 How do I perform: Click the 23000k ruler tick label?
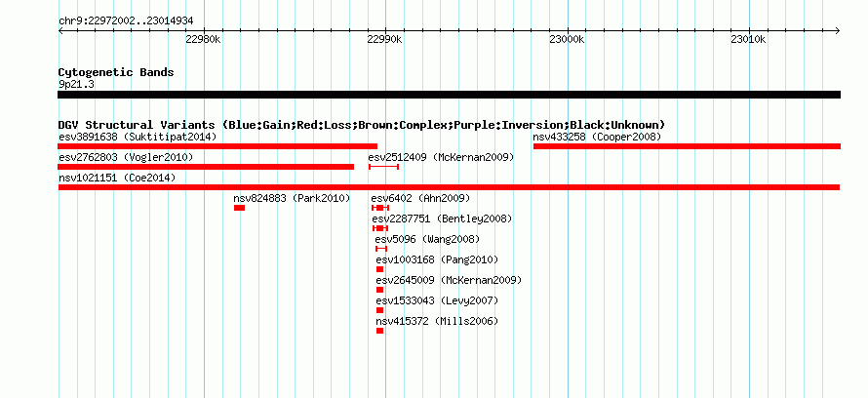click(567, 39)
